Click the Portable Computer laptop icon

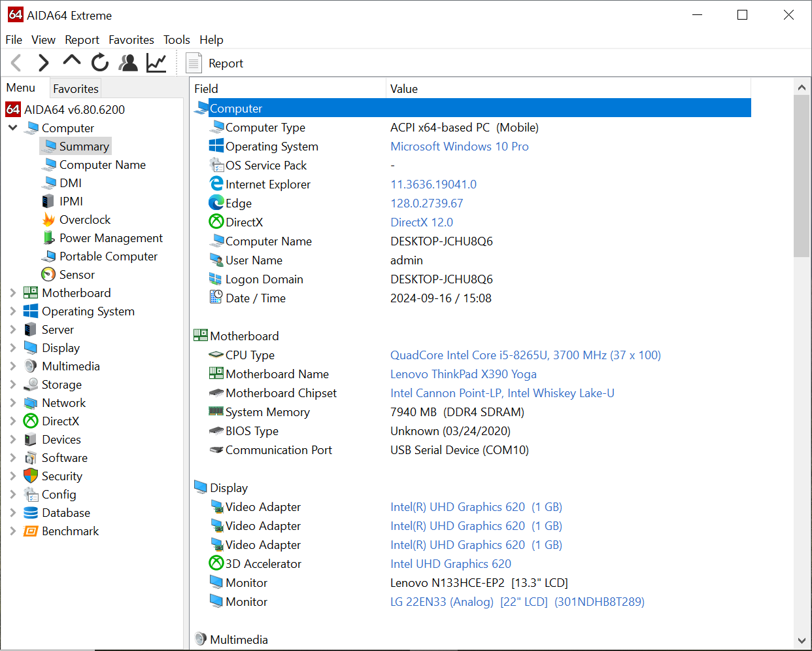coord(48,256)
